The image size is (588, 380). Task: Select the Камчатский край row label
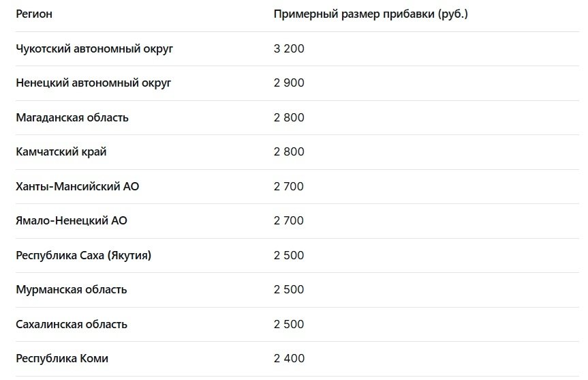(x=61, y=152)
